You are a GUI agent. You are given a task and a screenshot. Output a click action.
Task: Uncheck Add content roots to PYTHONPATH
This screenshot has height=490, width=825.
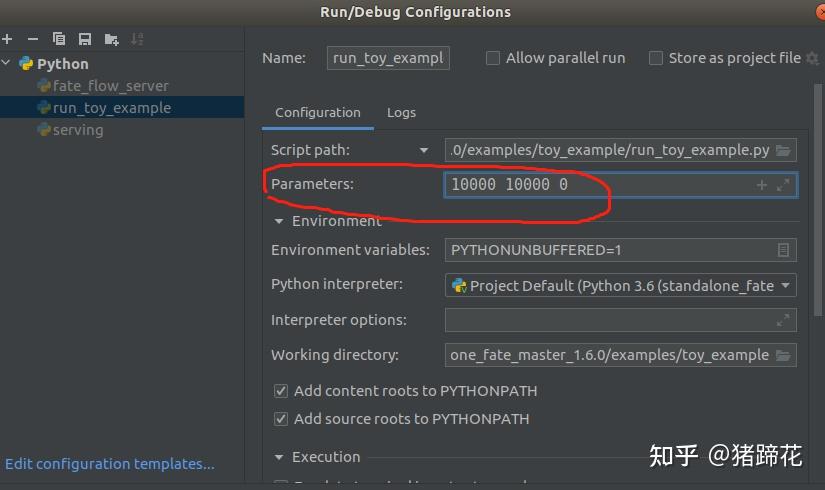(x=281, y=391)
